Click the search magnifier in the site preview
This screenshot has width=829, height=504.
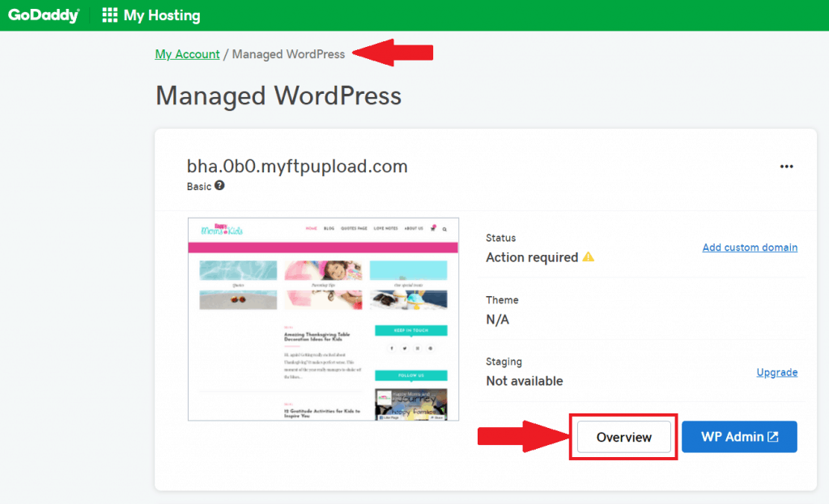tap(444, 229)
